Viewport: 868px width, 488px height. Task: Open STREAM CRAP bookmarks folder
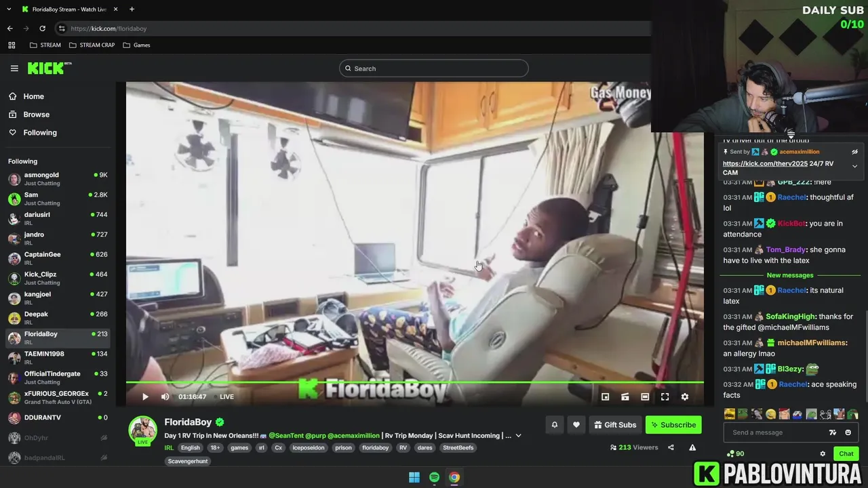(92, 45)
